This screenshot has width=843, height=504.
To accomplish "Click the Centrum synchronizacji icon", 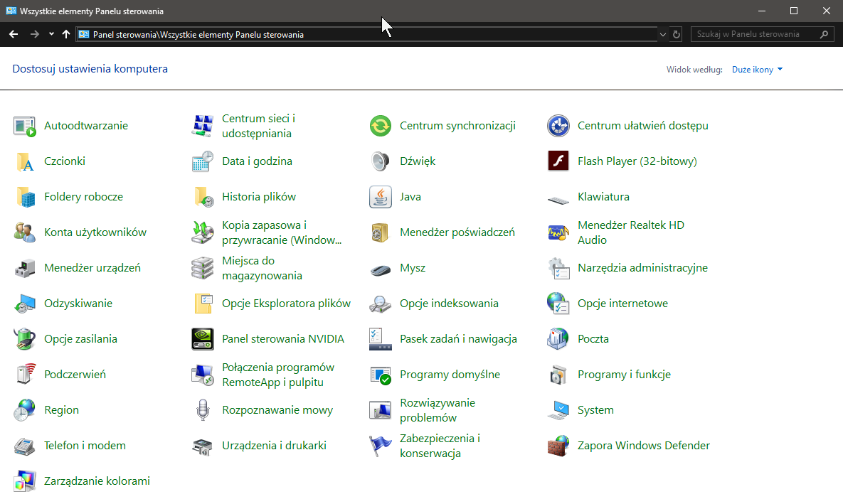I will pos(381,126).
